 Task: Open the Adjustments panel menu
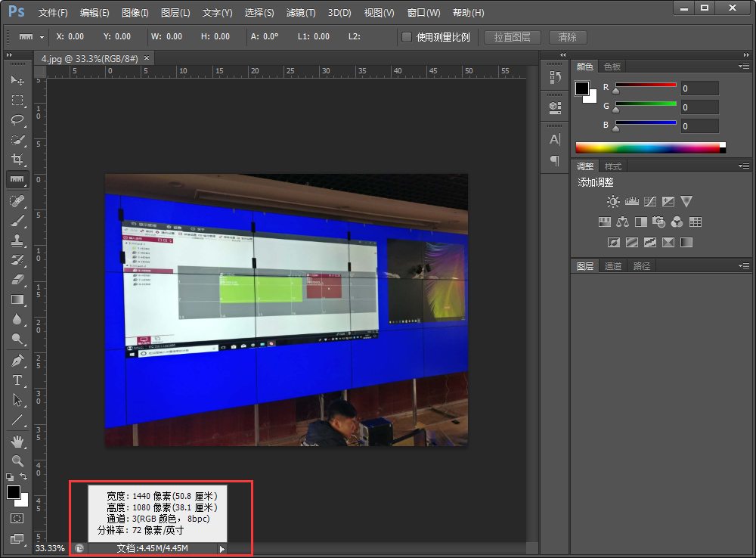click(745, 166)
